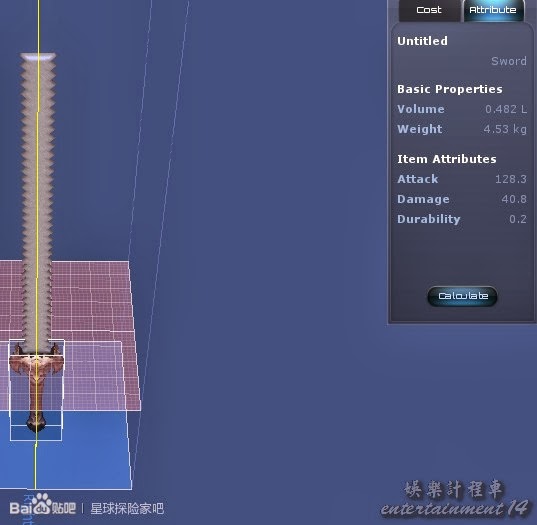Viewport: 537px width, 525px height.
Task: Select the serrated sword blade model
Action: click(38, 202)
